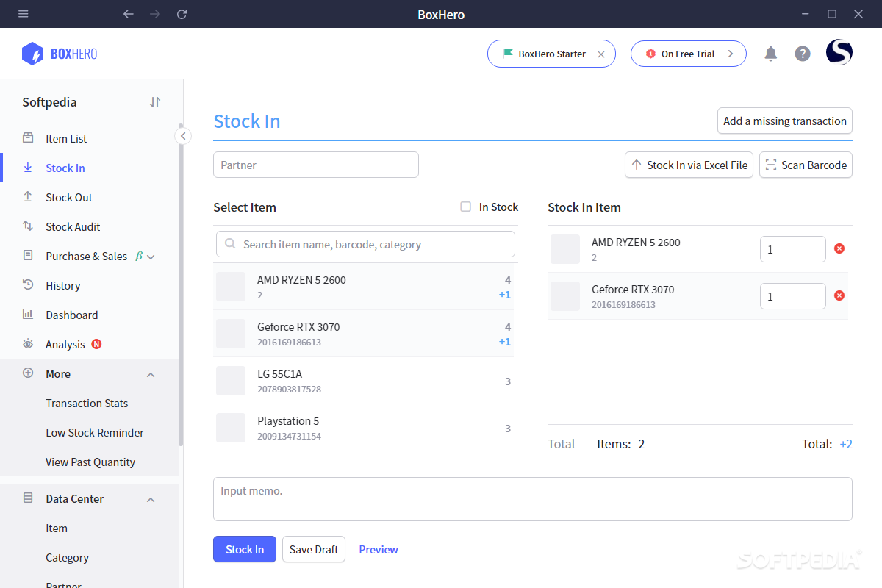Click Add a missing transaction
Image resolution: width=882 pixels, height=588 pixels.
point(785,121)
